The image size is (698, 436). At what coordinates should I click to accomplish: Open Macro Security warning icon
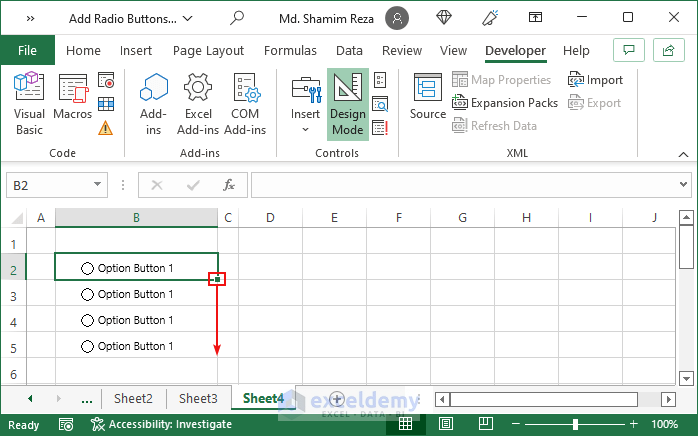coord(106,128)
